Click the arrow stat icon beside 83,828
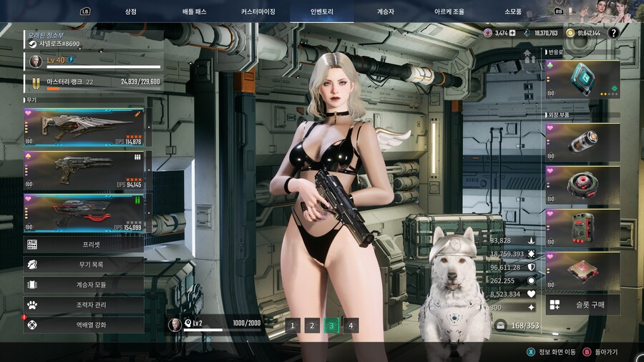This screenshot has width=644, height=362. 531,241
